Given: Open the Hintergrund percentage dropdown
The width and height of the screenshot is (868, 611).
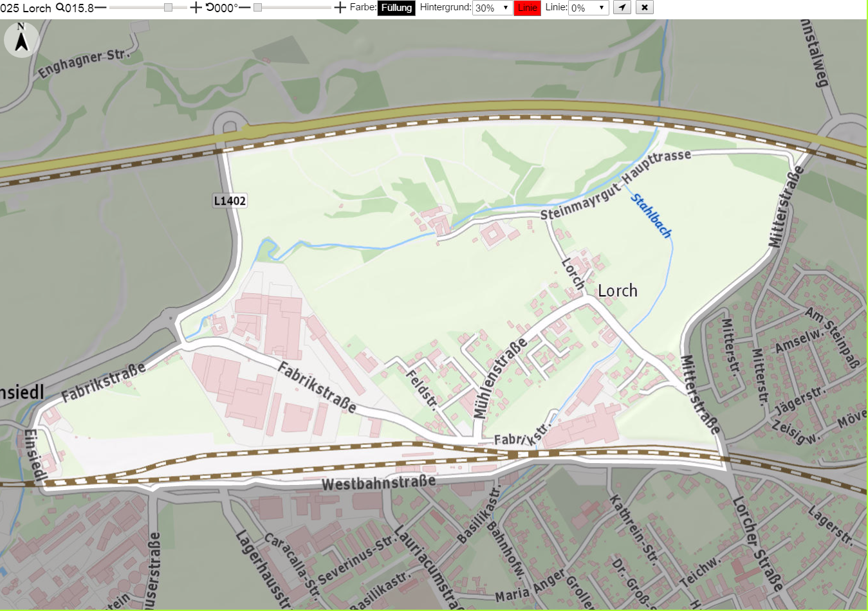Looking at the screenshot, I should click(x=492, y=8).
